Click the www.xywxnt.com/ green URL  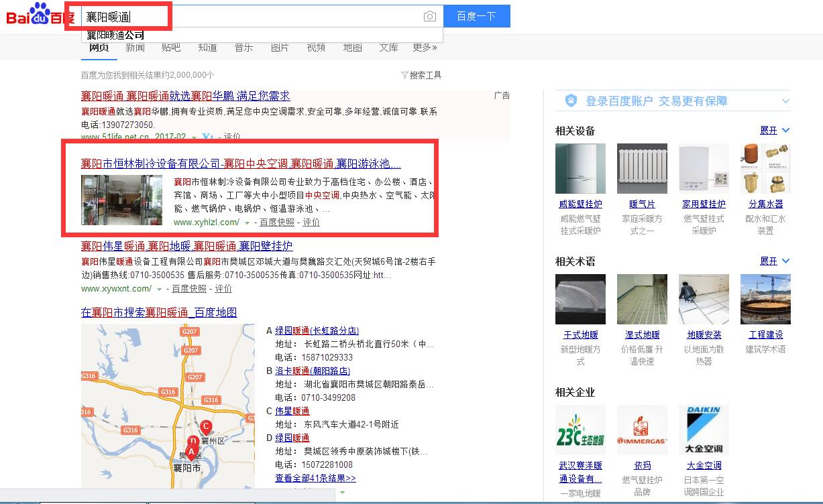click(x=117, y=289)
